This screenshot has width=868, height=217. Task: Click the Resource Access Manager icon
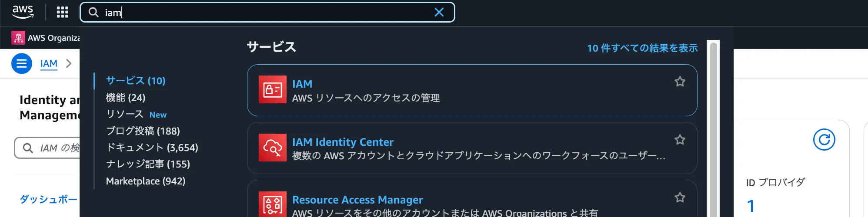coord(273,204)
